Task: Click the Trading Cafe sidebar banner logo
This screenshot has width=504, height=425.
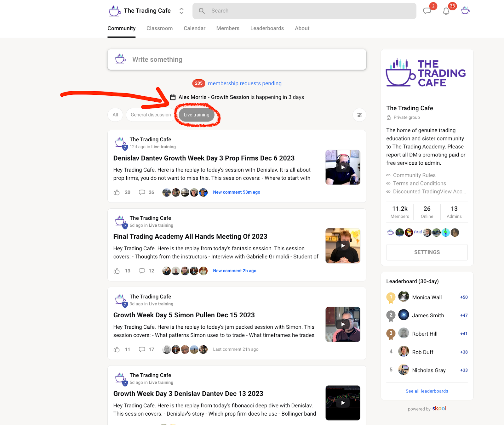Action: 426,73
